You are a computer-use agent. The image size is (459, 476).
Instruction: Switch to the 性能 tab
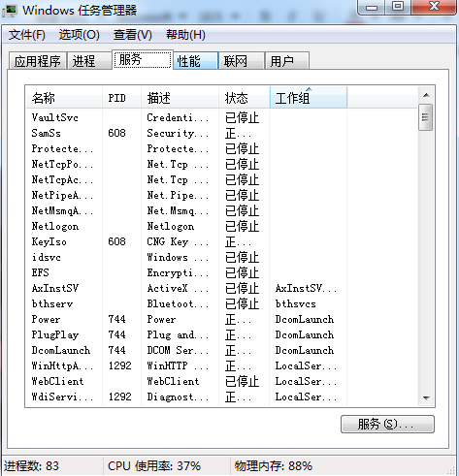coord(196,61)
